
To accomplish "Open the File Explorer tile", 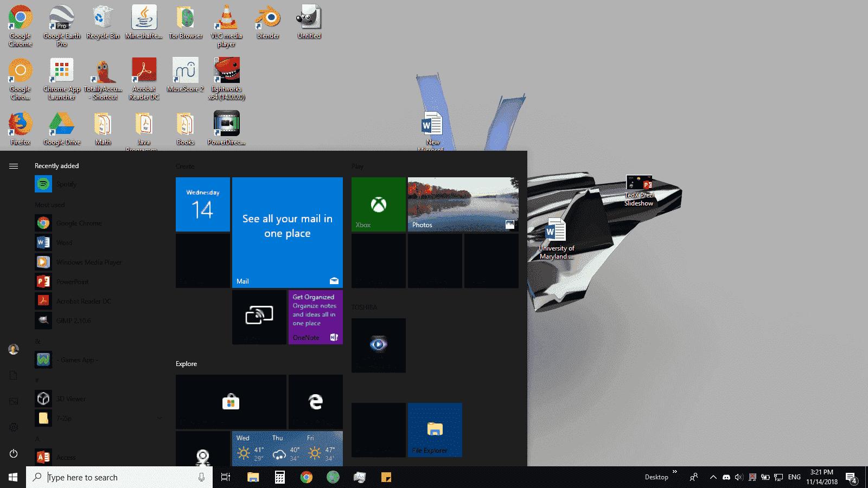I will coord(435,430).
